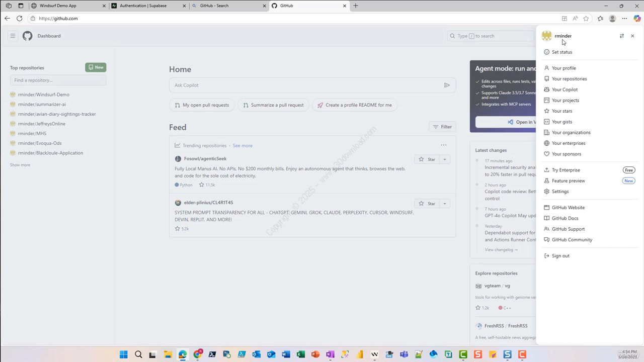Star the Fosowl/agenticSeek repository
Viewport: 644px width, 362px height.
[427, 159]
